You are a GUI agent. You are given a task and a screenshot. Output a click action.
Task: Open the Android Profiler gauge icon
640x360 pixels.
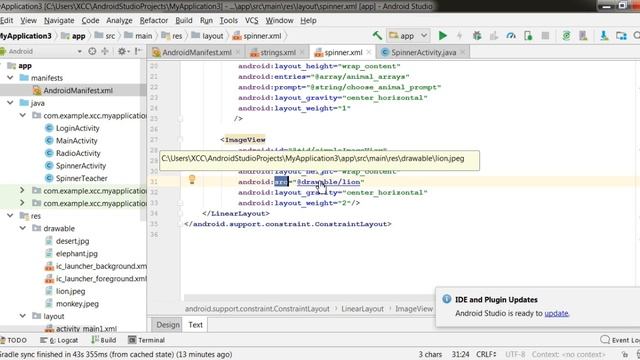[511, 36]
